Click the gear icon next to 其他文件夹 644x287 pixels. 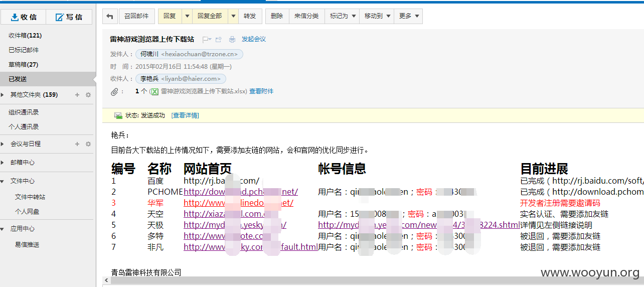point(88,95)
